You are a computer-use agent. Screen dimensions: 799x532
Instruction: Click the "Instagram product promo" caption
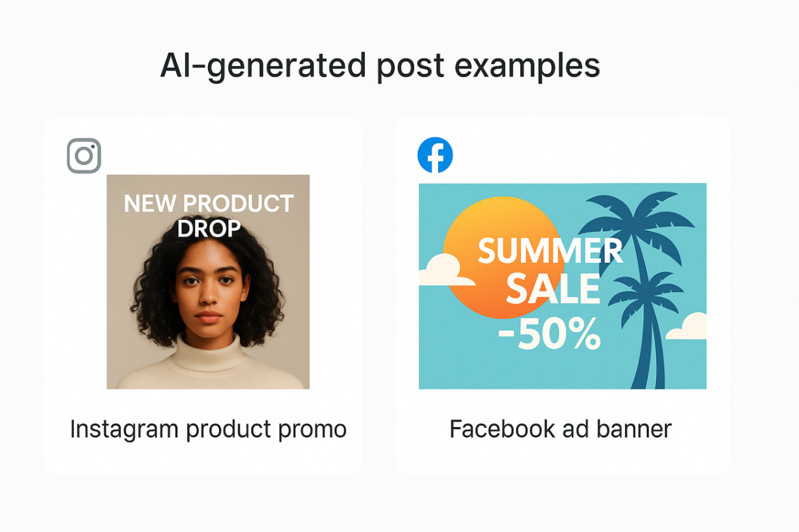click(208, 429)
